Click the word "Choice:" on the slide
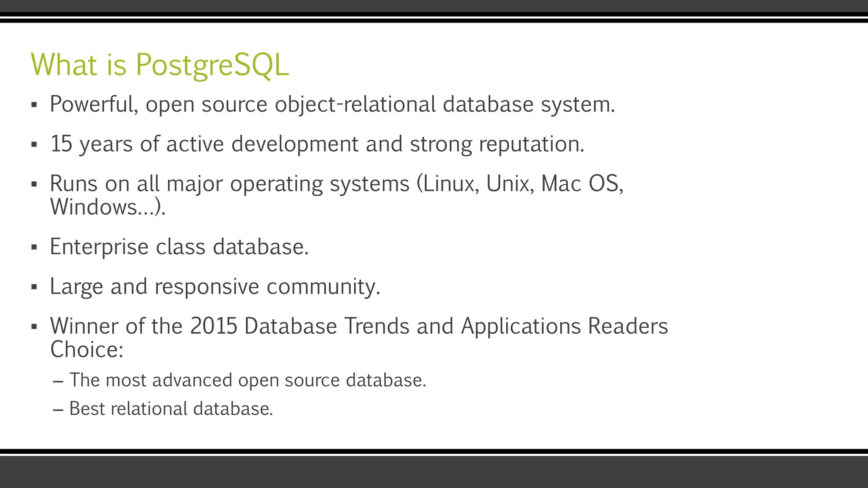 point(87,350)
